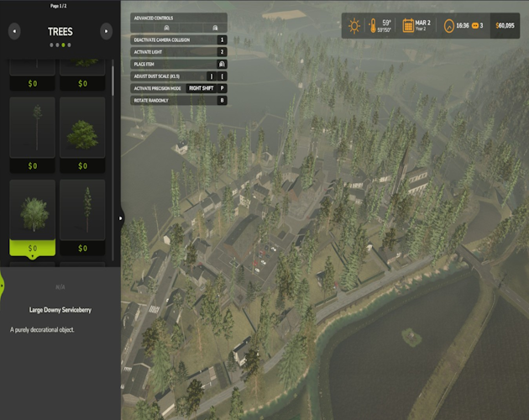Click the green tab on panel's left edge

point(2,286)
